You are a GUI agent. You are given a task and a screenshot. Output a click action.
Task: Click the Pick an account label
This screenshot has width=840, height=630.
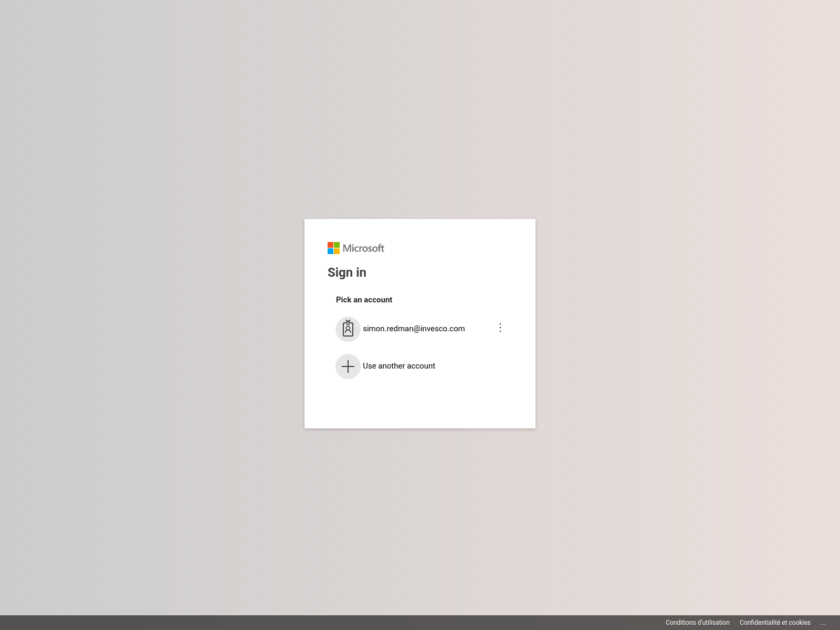(x=364, y=300)
